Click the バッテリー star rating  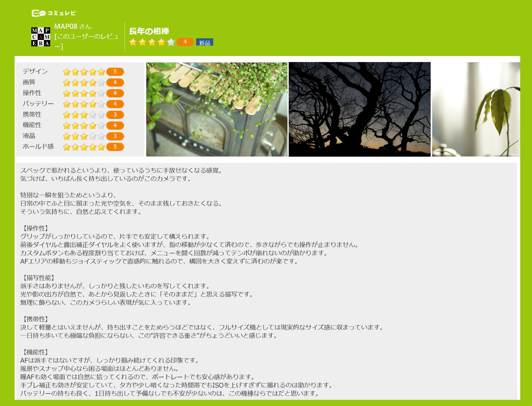(x=84, y=104)
